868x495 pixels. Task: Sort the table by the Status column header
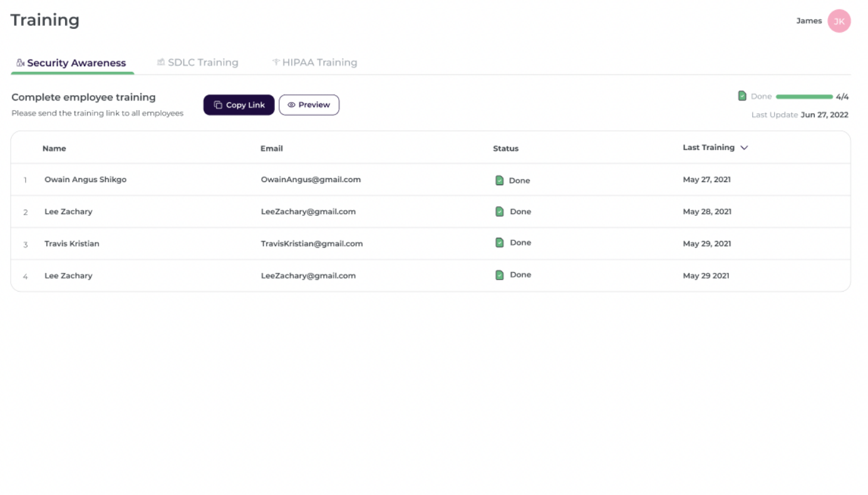(x=505, y=149)
